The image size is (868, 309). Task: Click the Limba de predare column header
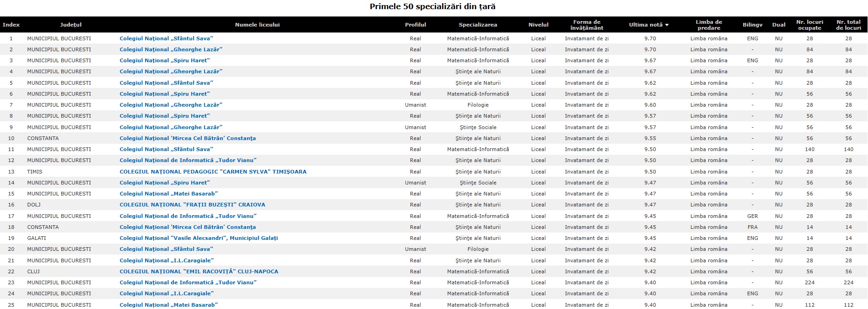[x=709, y=25]
